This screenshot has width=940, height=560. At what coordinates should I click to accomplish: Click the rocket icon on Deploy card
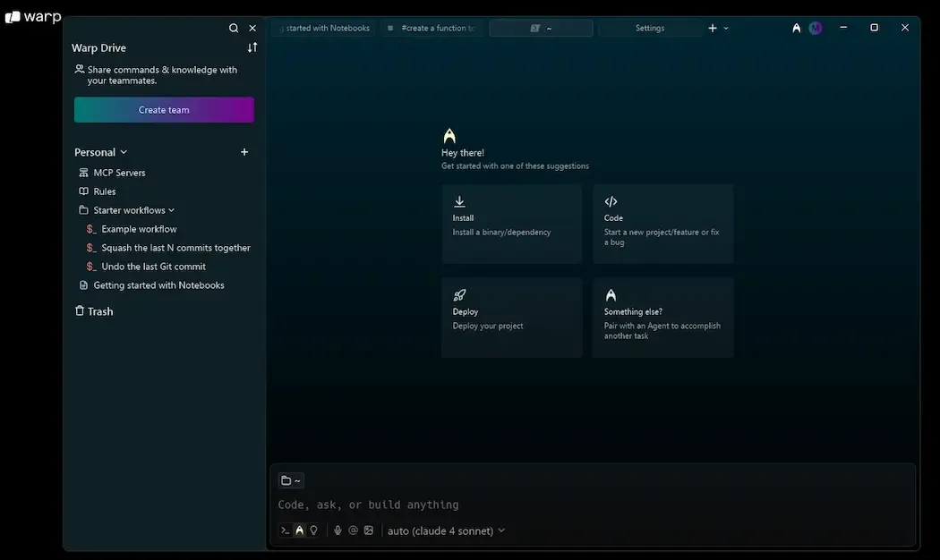click(x=460, y=294)
